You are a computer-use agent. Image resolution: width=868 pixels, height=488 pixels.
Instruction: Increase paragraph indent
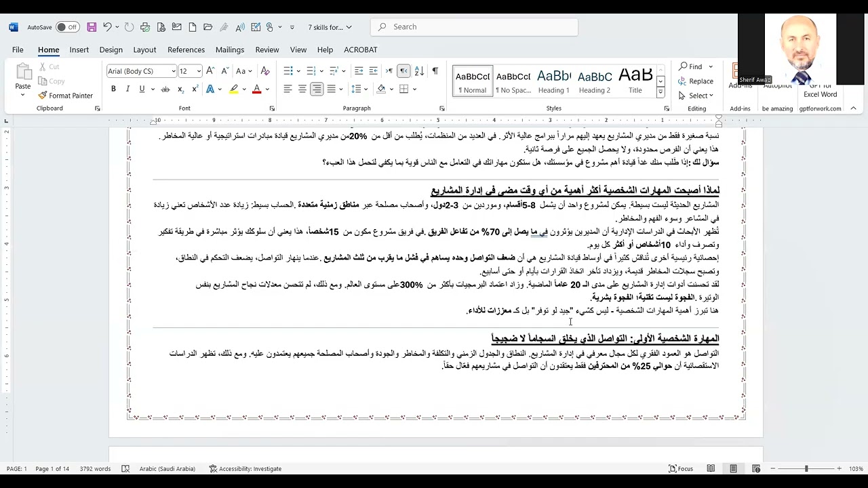pos(374,71)
